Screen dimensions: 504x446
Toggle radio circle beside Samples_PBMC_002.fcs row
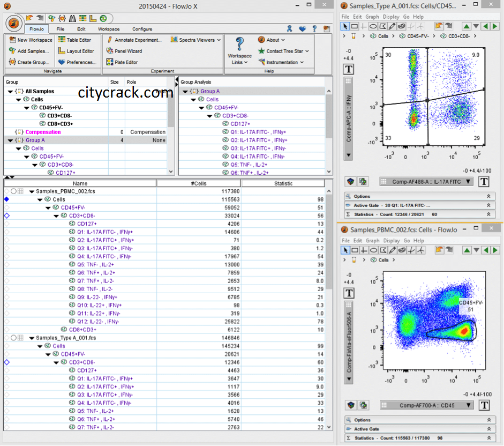point(13,191)
